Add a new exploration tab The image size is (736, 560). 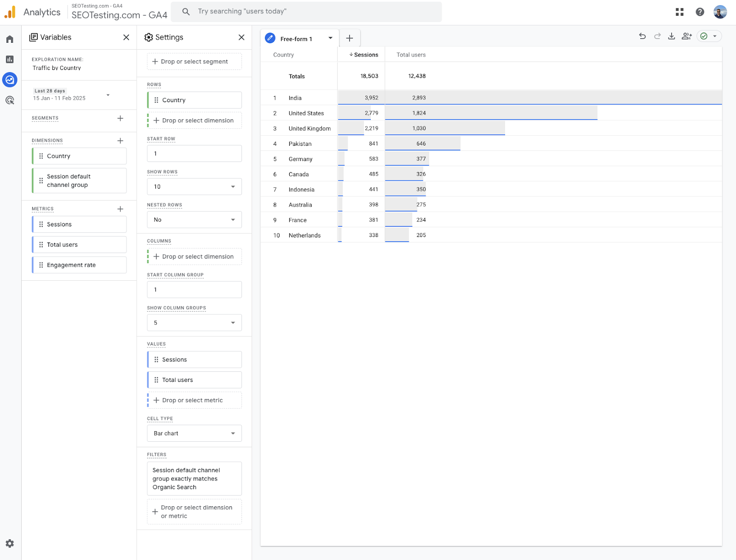point(349,38)
